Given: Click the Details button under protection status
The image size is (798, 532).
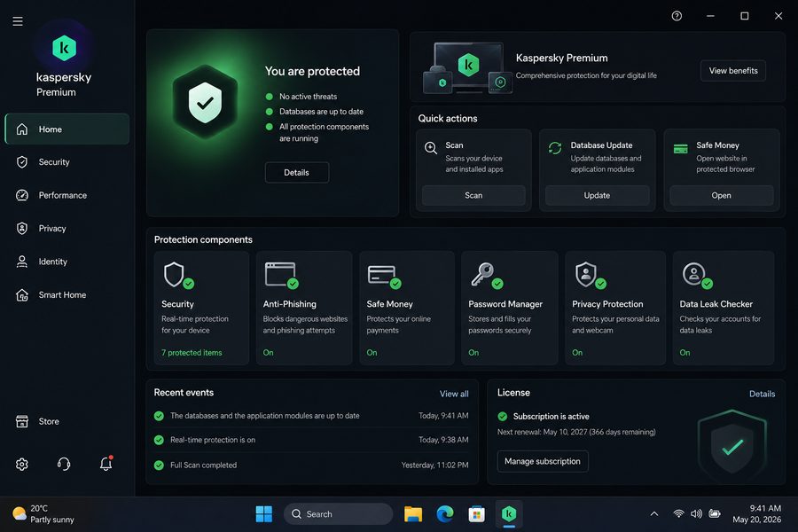Looking at the screenshot, I should [x=297, y=173].
